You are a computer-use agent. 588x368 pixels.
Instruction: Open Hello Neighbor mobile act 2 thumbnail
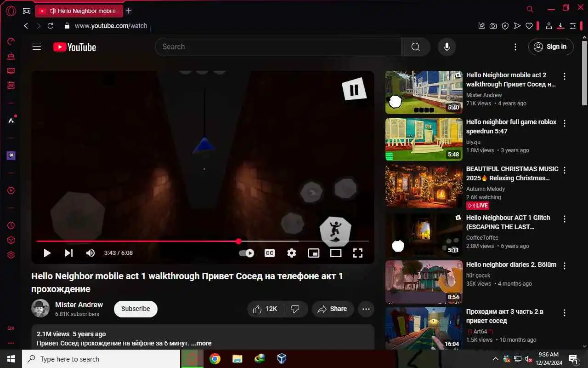pyautogui.click(x=424, y=92)
